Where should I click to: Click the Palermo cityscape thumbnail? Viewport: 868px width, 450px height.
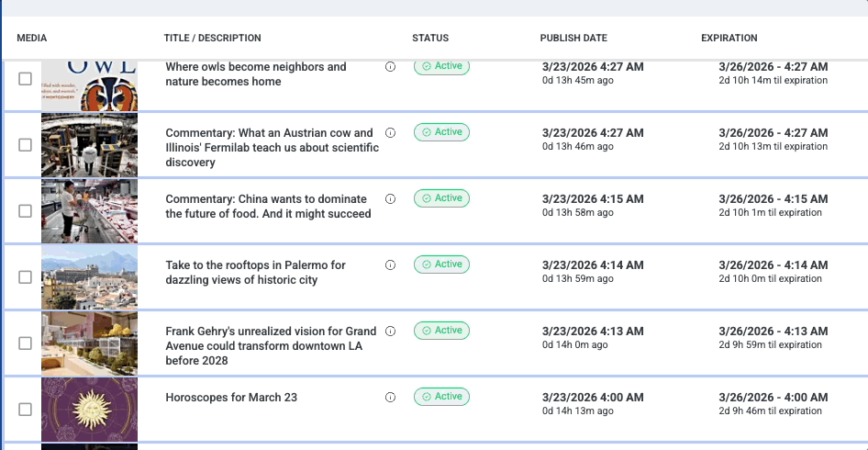click(x=89, y=277)
